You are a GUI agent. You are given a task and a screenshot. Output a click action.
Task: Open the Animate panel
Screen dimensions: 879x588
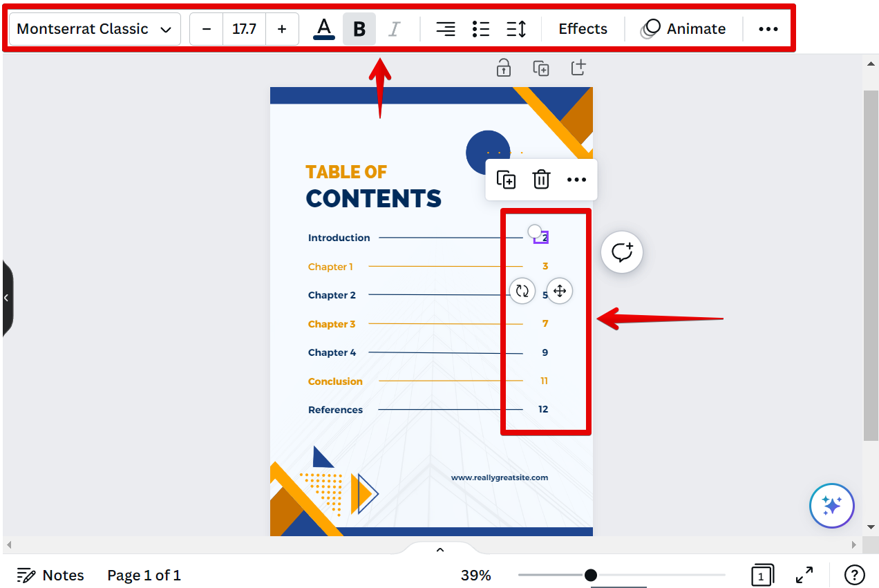(683, 29)
